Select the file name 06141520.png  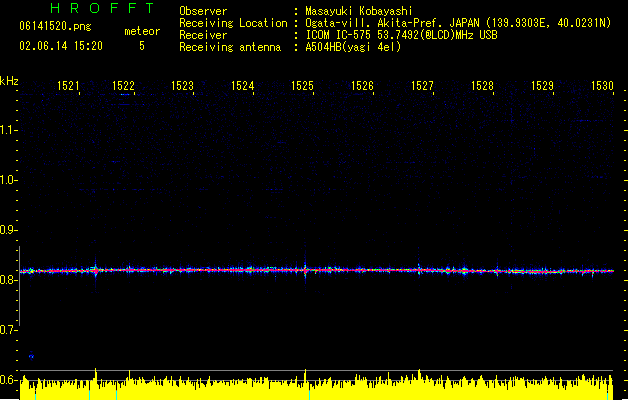[55, 26]
